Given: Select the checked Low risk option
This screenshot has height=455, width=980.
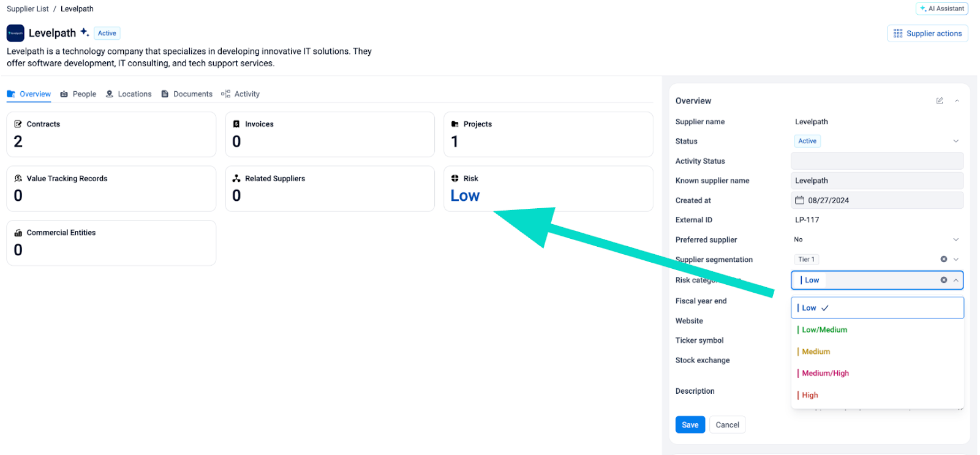Looking at the screenshot, I should click(x=876, y=308).
